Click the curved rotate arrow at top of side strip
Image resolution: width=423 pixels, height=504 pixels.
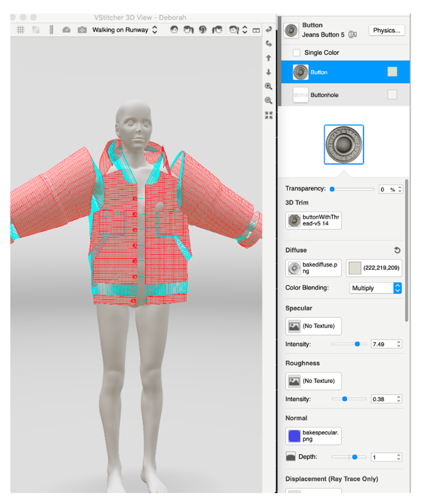coord(269,29)
